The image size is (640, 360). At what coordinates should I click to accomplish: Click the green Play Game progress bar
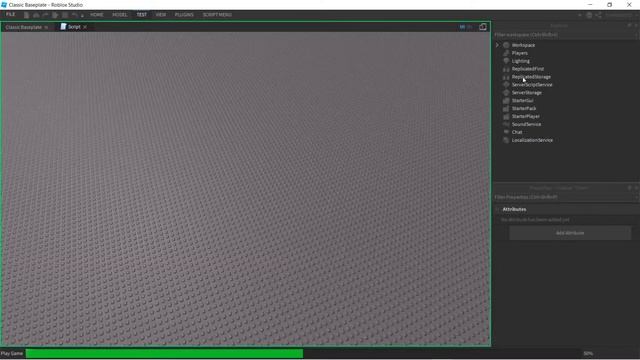(164, 353)
